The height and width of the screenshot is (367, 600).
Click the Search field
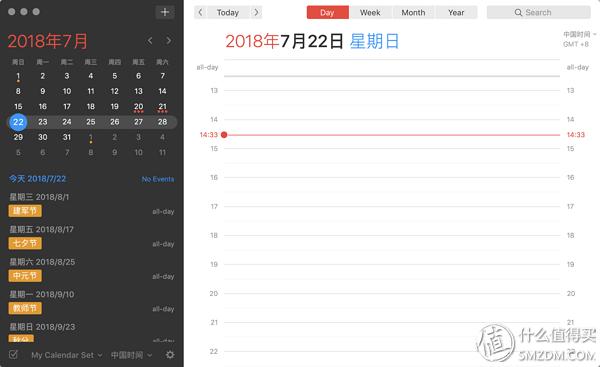tap(538, 13)
